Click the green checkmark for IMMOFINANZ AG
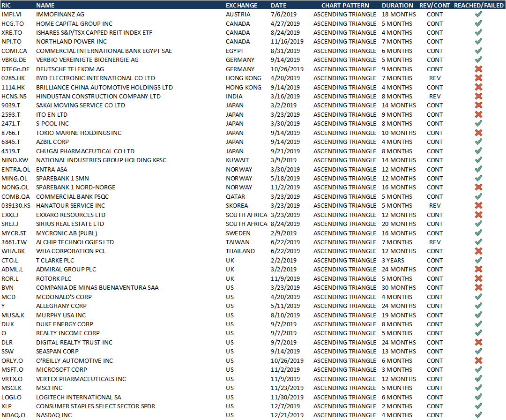506x420 pixels. point(478,15)
